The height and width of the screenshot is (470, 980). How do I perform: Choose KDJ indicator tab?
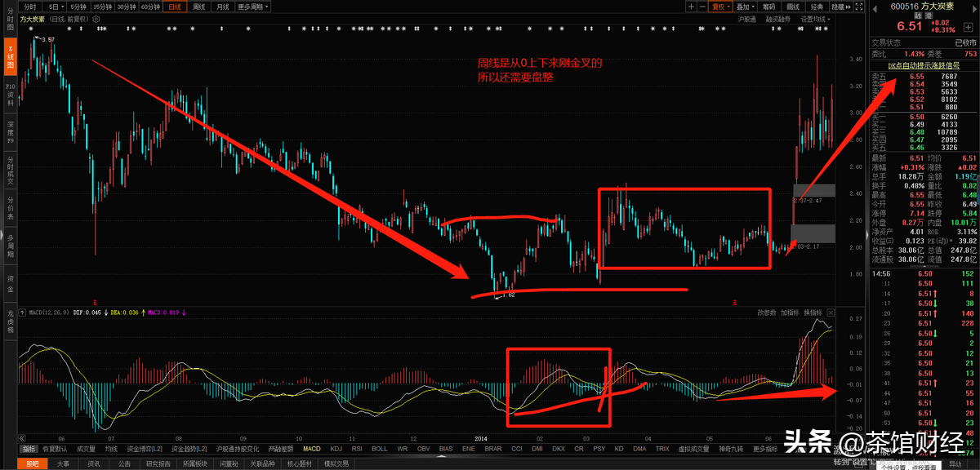pos(336,449)
